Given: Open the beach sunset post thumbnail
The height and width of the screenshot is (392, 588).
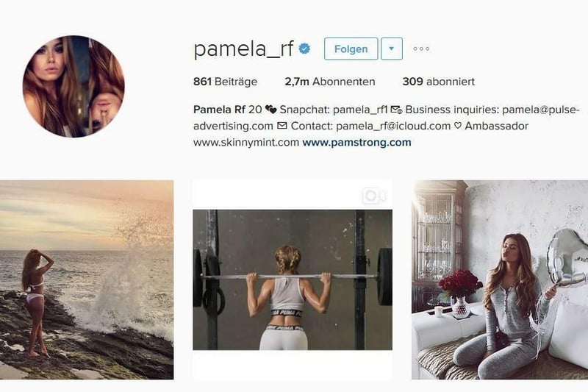Looking at the screenshot, I should point(87,279).
